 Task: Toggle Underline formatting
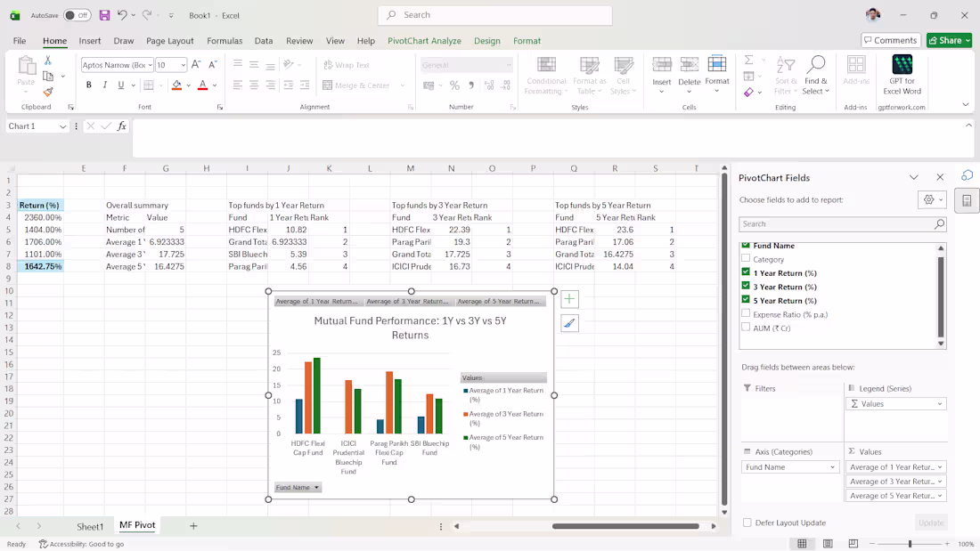click(x=120, y=85)
